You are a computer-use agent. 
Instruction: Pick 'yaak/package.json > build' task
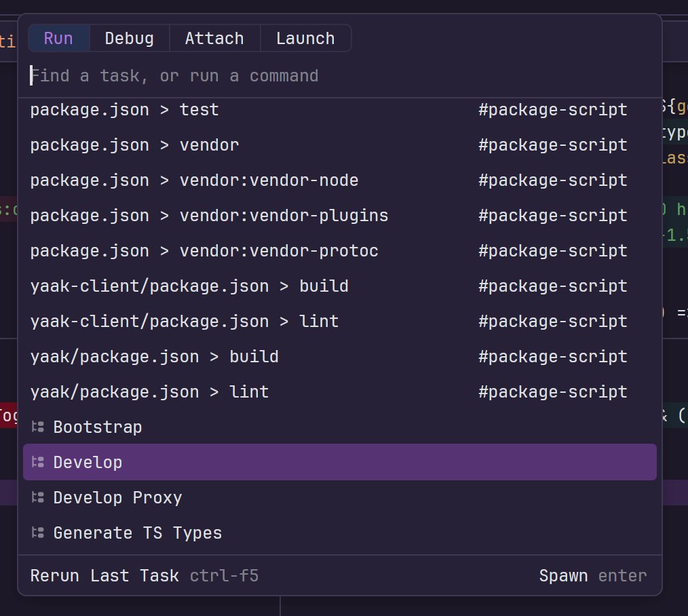click(x=340, y=357)
